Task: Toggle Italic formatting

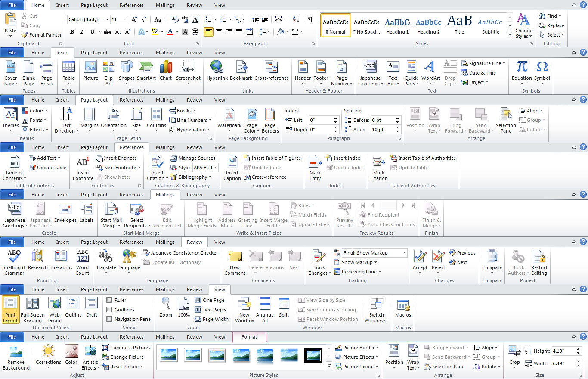Action: (82, 32)
